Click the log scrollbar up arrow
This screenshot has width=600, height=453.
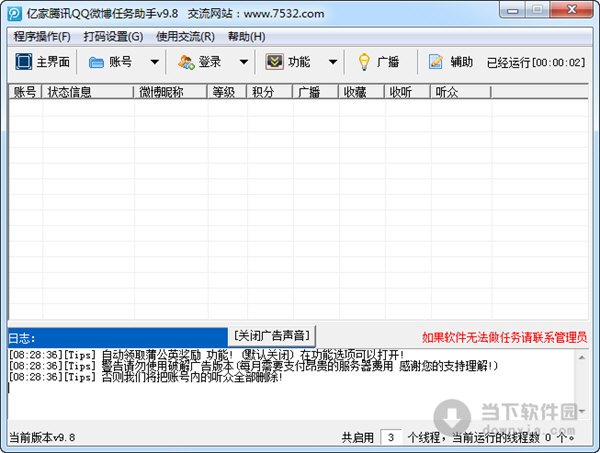582,357
